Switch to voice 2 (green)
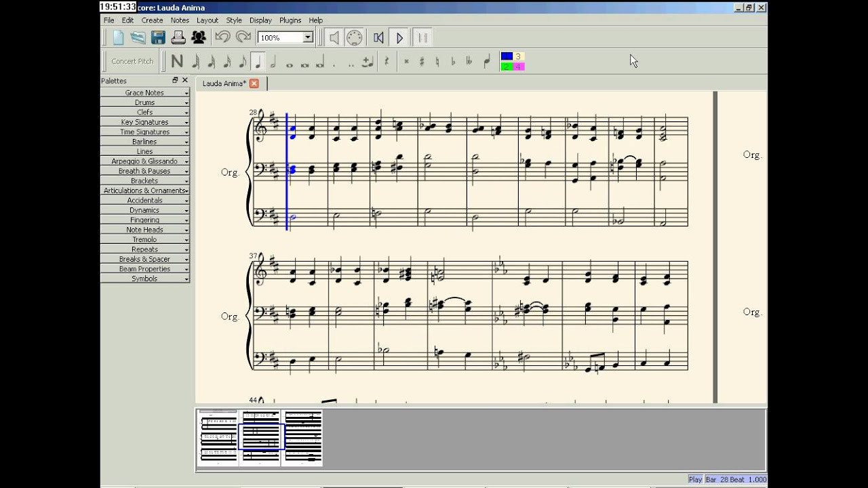Screen dimensions: 868x488 tap(507, 66)
